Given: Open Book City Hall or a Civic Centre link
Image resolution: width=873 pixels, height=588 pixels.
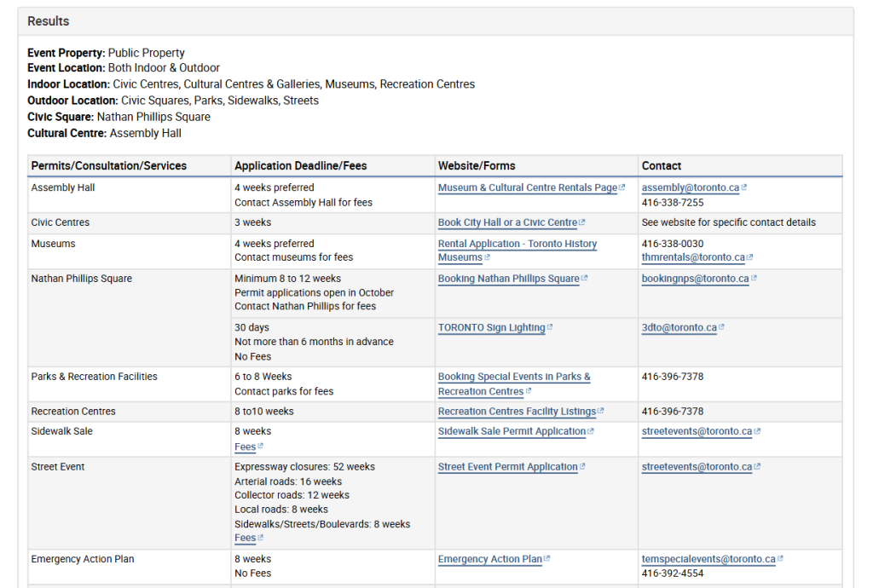Looking at the screenshot, I should pyautogui.click(x=507, y=222).
